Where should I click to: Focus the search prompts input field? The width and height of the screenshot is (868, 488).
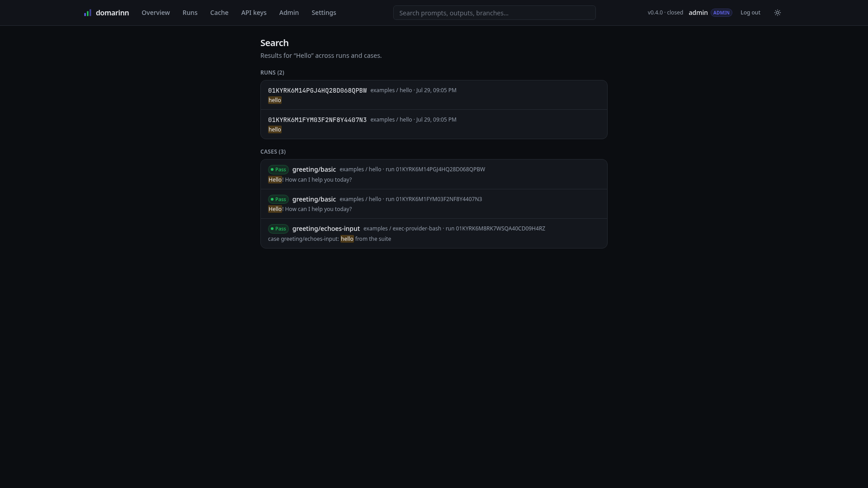point(494,13)
